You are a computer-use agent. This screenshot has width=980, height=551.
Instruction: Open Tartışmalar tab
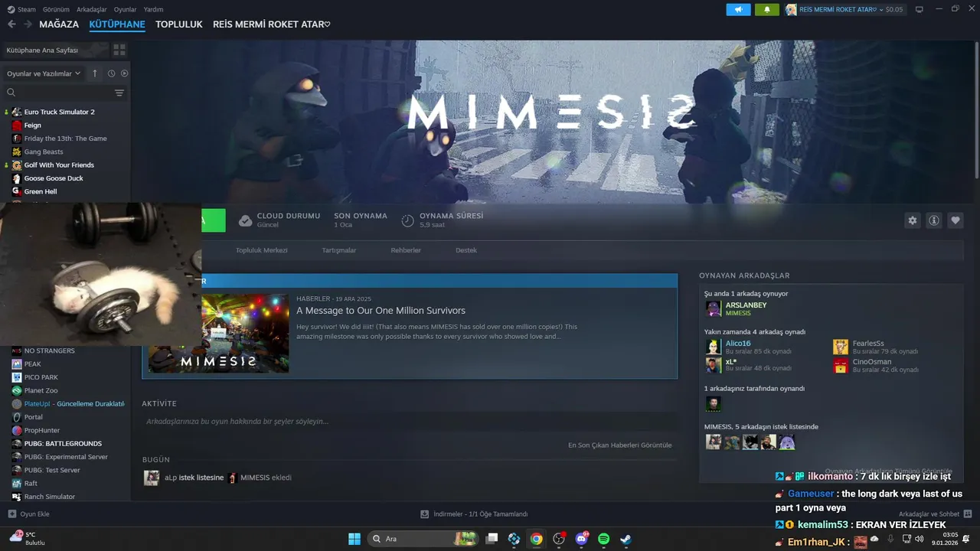[x=339, y=250]
